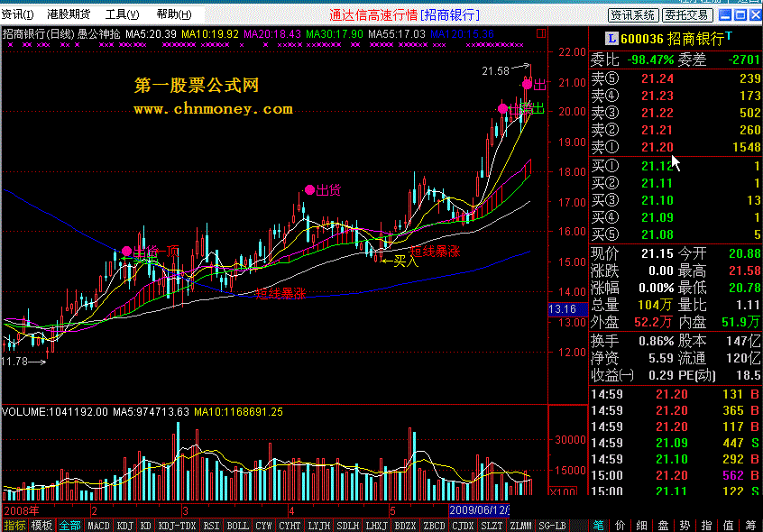Image resolution: width=763 pixels, height=532 pixels.
Task: Switch to the KD indicator tab
Action: click(145, 526)
